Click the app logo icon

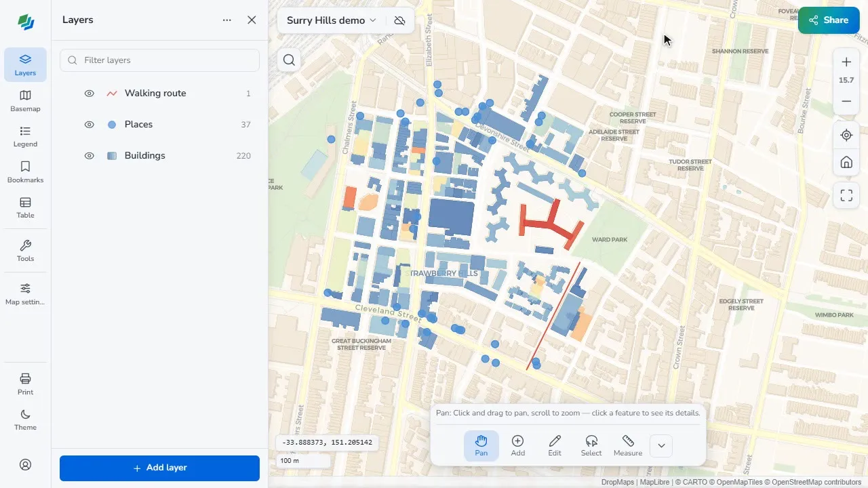(26, 22)
